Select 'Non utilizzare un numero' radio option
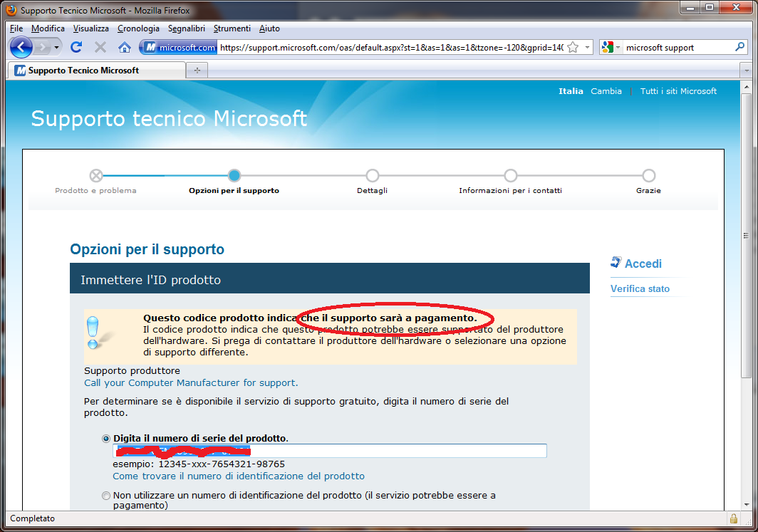Image resolution: width=758 pixels, height=532 pixels. [x=106, y=496]
